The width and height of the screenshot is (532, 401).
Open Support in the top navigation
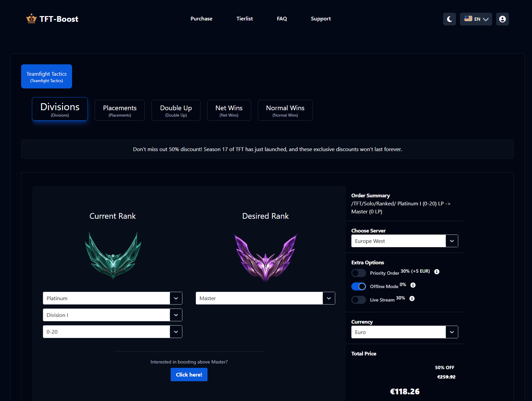click(321, 19)
